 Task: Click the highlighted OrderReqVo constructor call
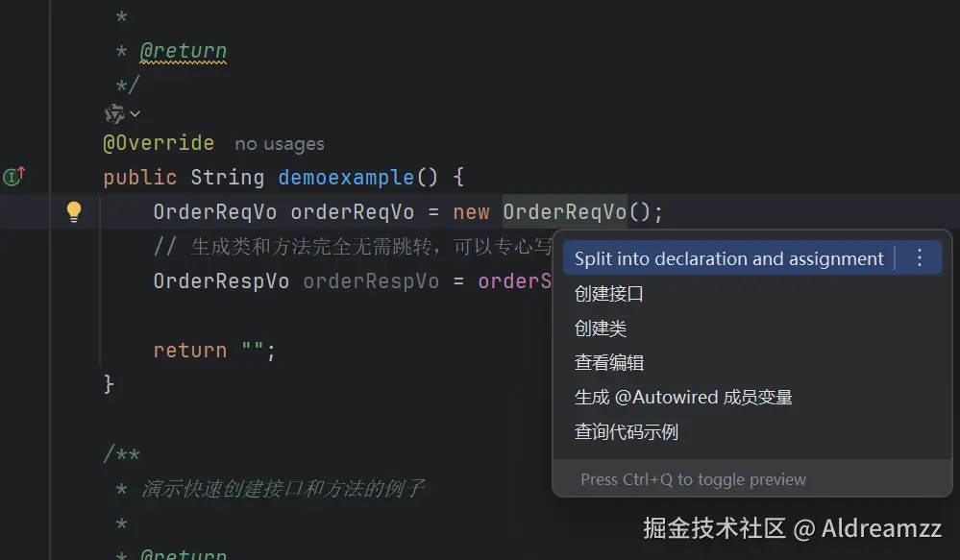tap(564, 212)
